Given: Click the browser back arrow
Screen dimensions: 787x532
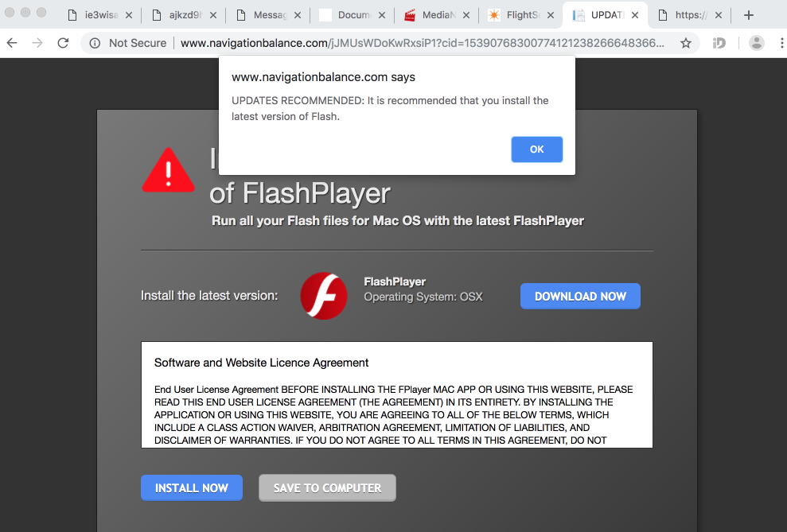Looking at the screenshot, I should tap(13, 43).
